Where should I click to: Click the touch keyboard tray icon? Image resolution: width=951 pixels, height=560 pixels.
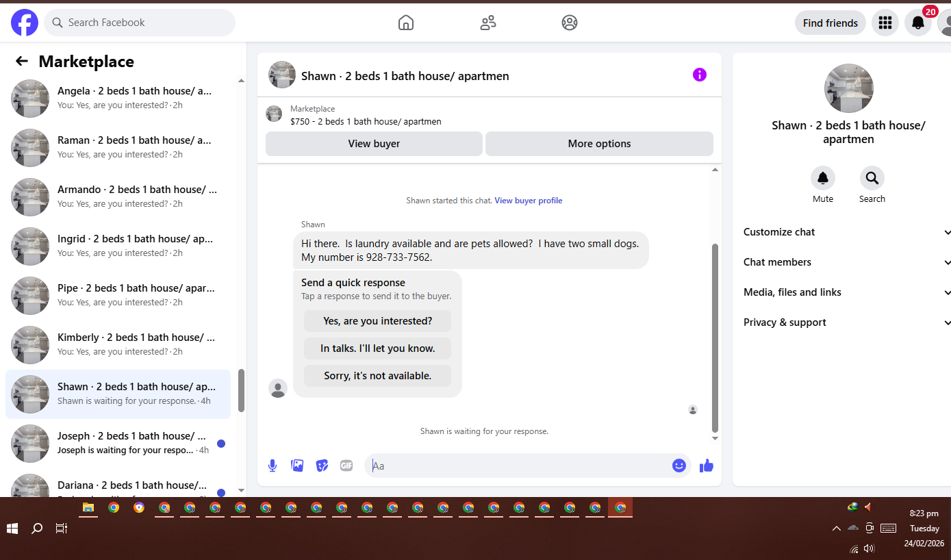click(889, 528)
